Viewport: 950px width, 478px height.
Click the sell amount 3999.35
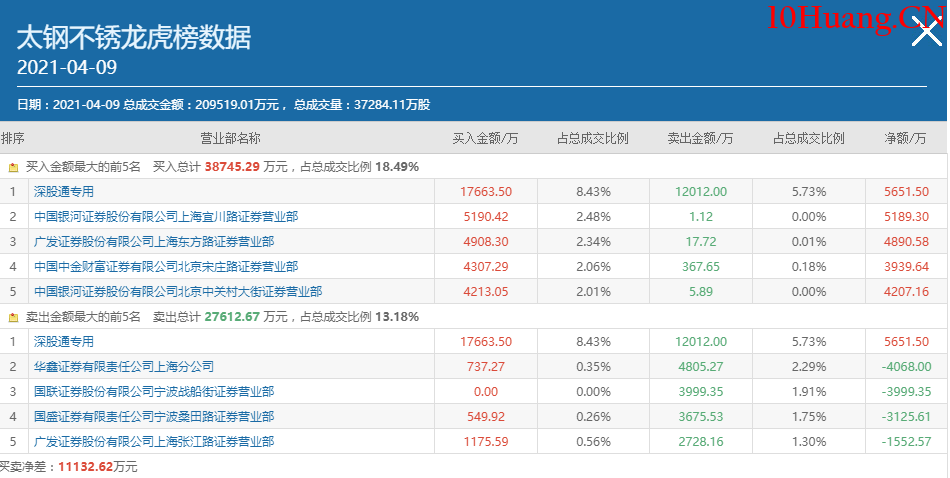pyautogui.click(x=701, y=391)
